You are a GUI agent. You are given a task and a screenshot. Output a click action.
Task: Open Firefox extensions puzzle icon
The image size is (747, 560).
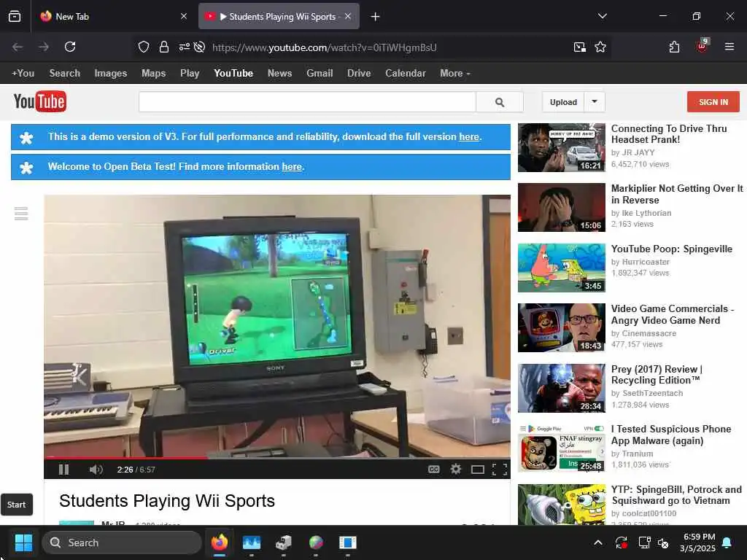tap(674, 47)
